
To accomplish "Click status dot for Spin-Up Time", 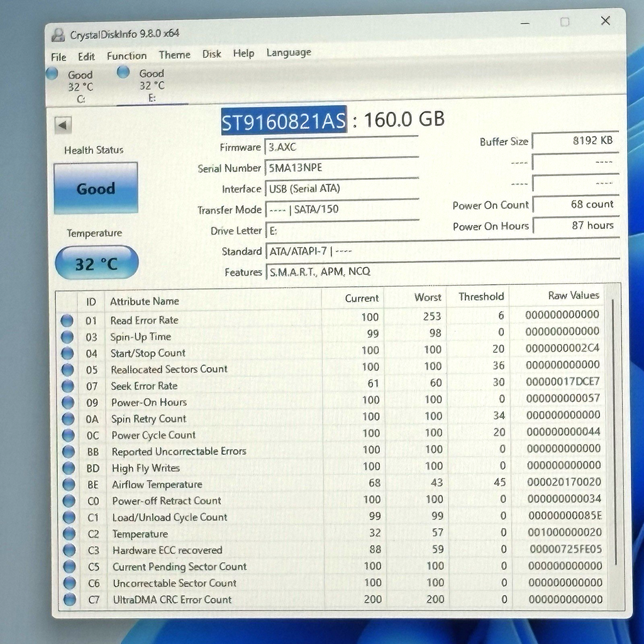I will pos(67,337).
